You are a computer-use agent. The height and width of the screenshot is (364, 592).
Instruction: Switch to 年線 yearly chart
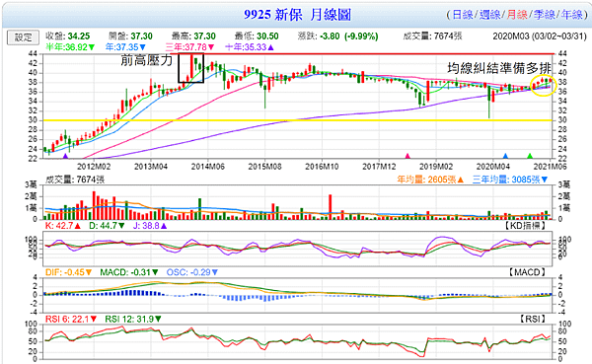[x=571, y=15]
